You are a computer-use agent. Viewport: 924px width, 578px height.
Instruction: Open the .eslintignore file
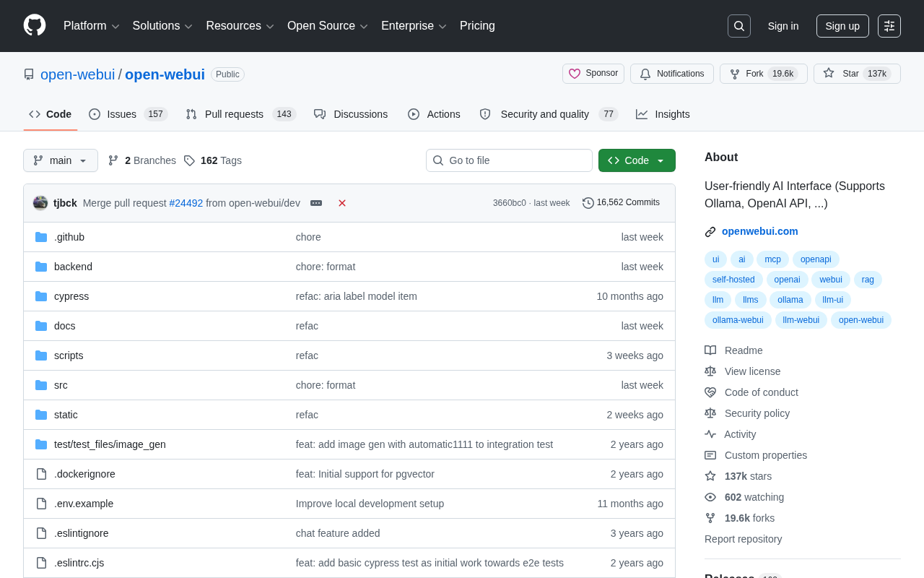pyautogui.click(x=82, y=533)
